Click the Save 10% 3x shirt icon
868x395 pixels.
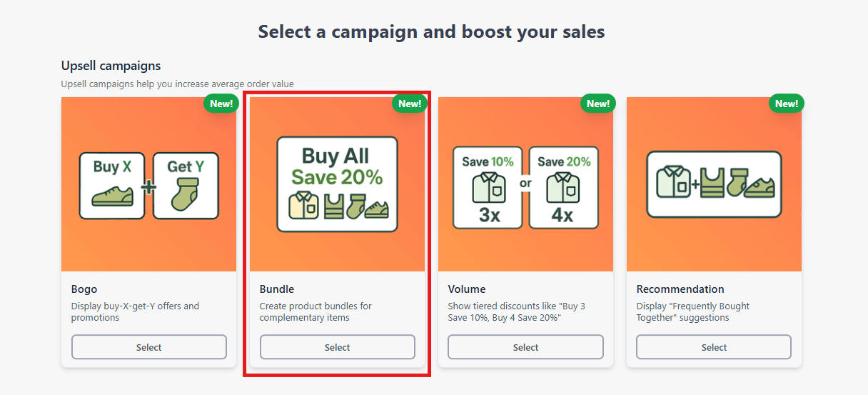(x=489, y=187)
